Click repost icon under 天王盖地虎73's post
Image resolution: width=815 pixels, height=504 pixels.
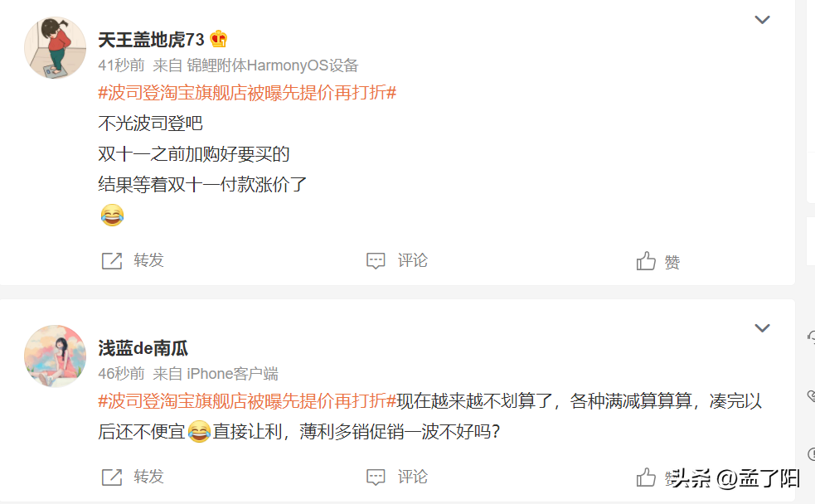click(112, 261)
